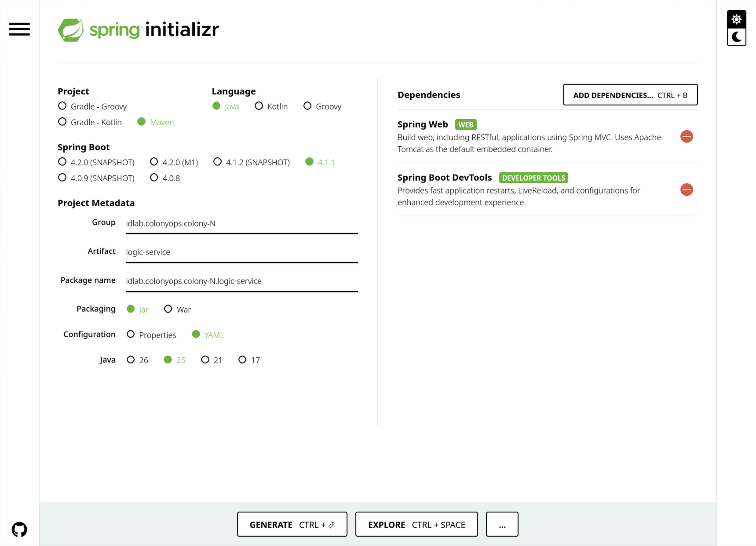The width and height of the screenshot is (756, 546).
Task: Choose Kotlin language
Action: coord(271,106)
